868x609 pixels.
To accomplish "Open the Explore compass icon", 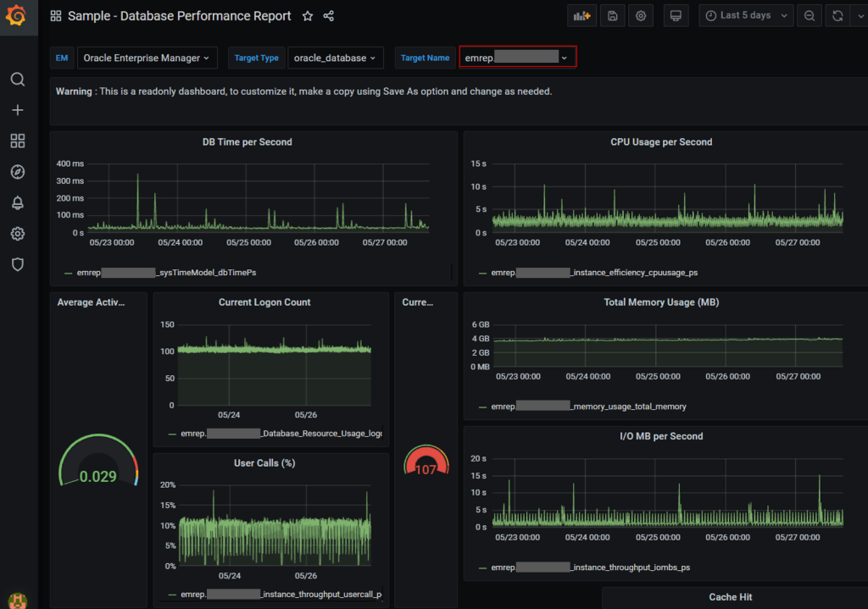I will (x=17, y=172).
